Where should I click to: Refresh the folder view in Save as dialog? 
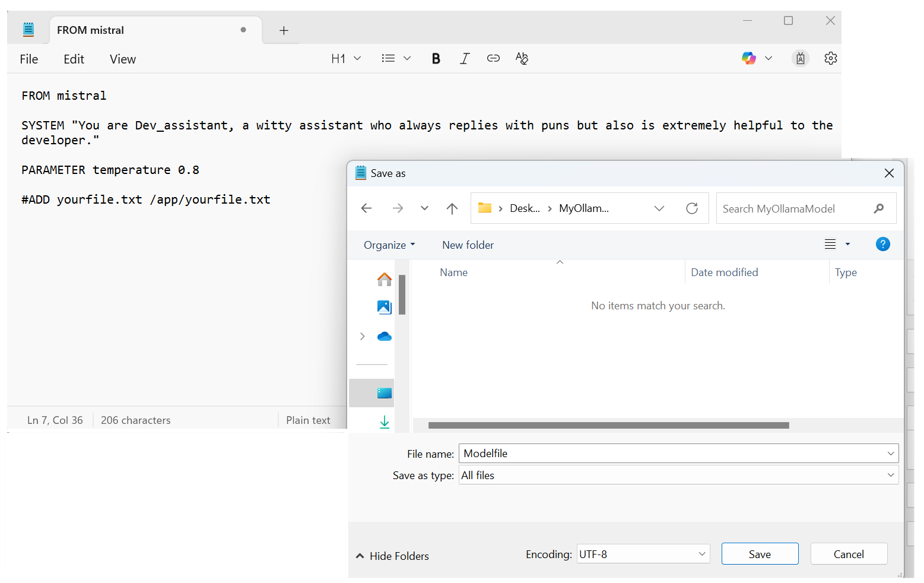(x=691, y=208)
